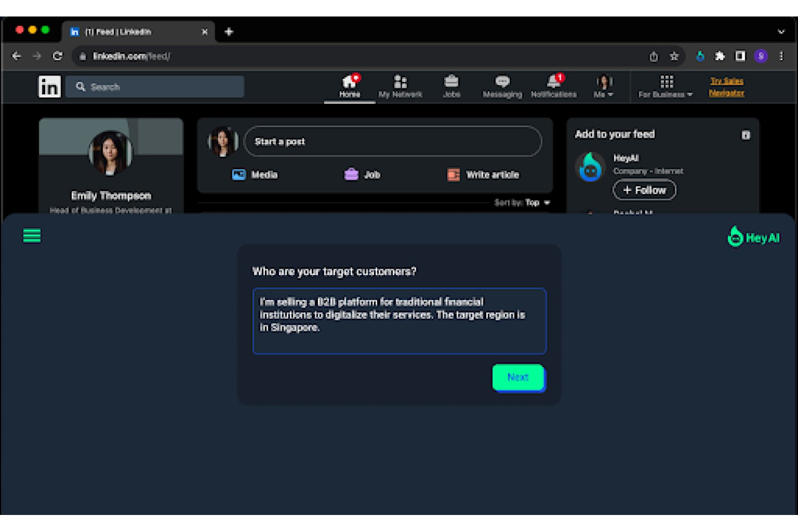Viewport: 798px width, 532px height.
Task: Change Sort by Top dropdown
Action: 522,203
